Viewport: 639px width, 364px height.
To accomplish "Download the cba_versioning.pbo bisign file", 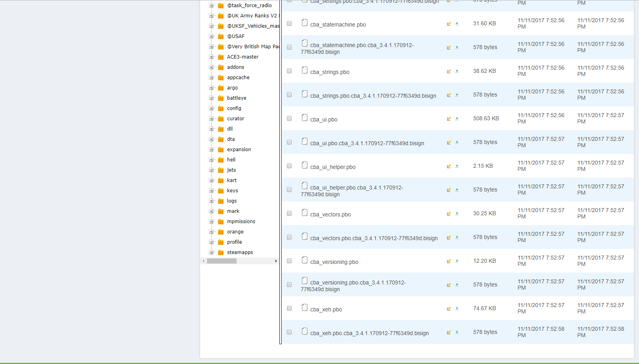I will click(x=457, y=284).
